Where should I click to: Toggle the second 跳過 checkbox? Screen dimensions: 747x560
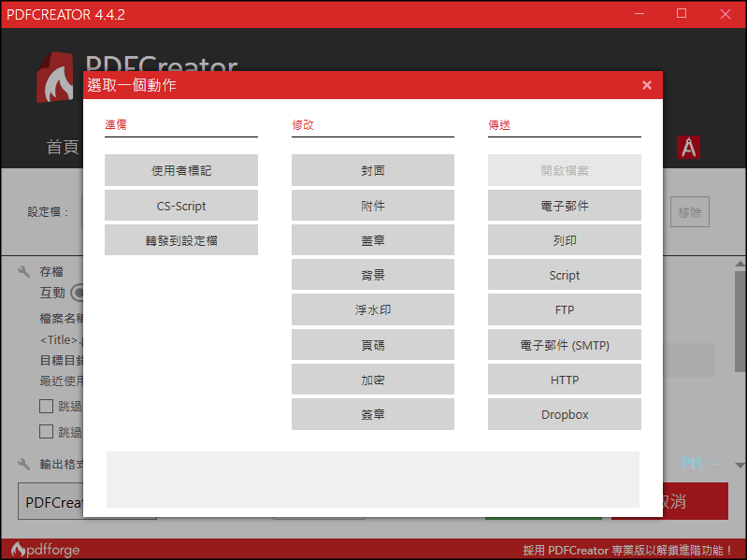[46, 431]
